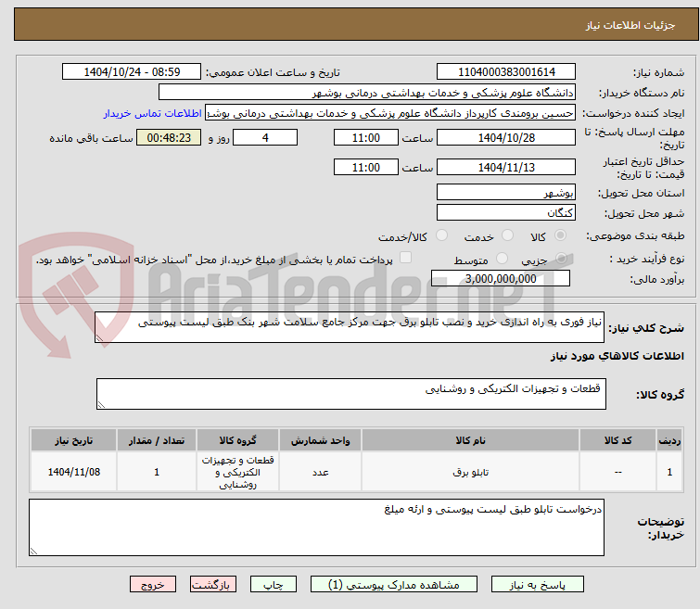Click the request creator field حسین برومندی
The image size is (700, 609).
point(390,113)
